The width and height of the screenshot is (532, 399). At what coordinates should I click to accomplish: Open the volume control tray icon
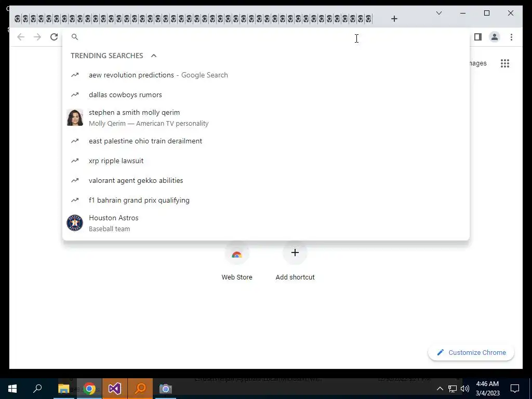(465, 389)
